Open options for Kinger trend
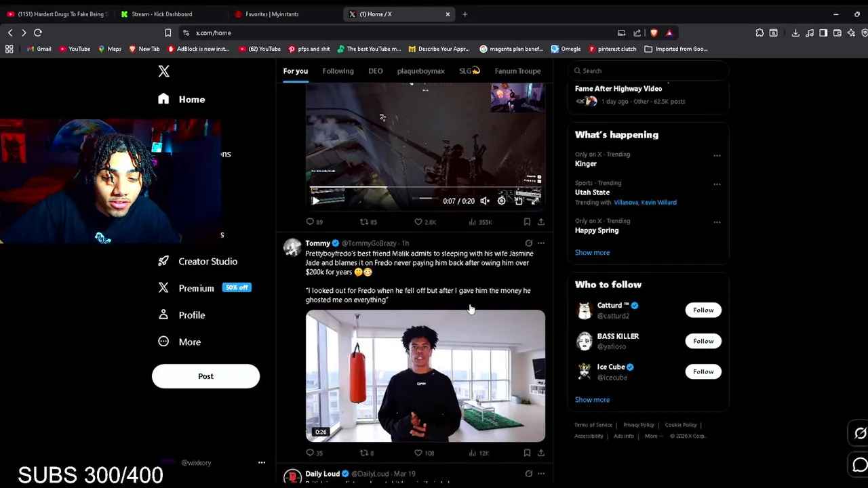Viewport: 868px width, 488px height. coord(717,155)
